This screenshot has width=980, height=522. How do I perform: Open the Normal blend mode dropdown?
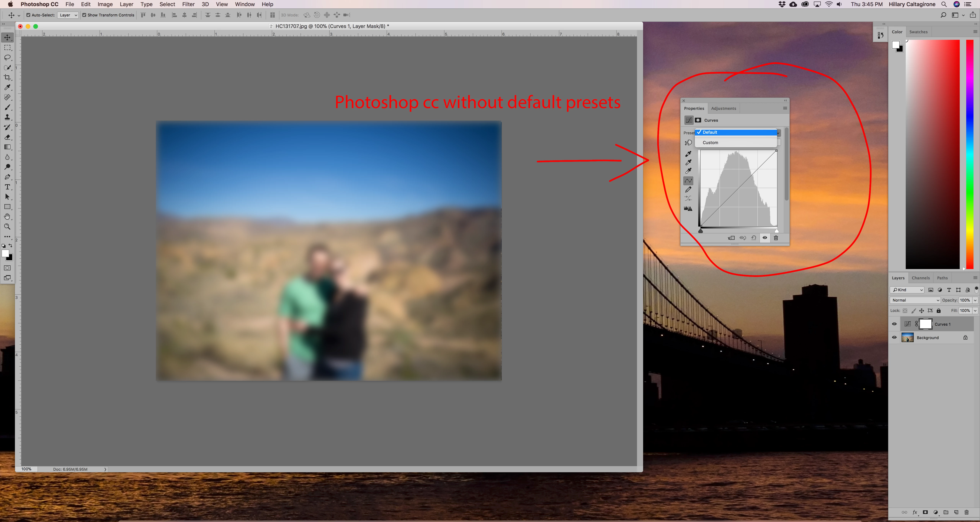915,300
